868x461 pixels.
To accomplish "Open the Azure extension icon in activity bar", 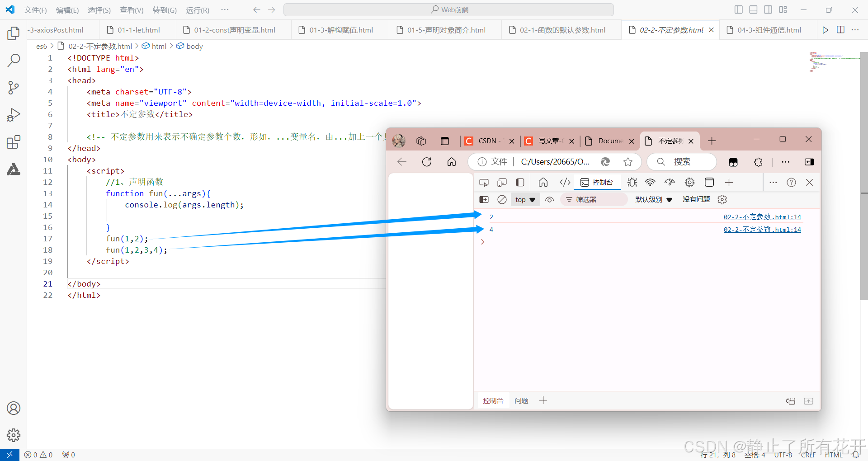I will pyautogui.click(x=14, y=169).
